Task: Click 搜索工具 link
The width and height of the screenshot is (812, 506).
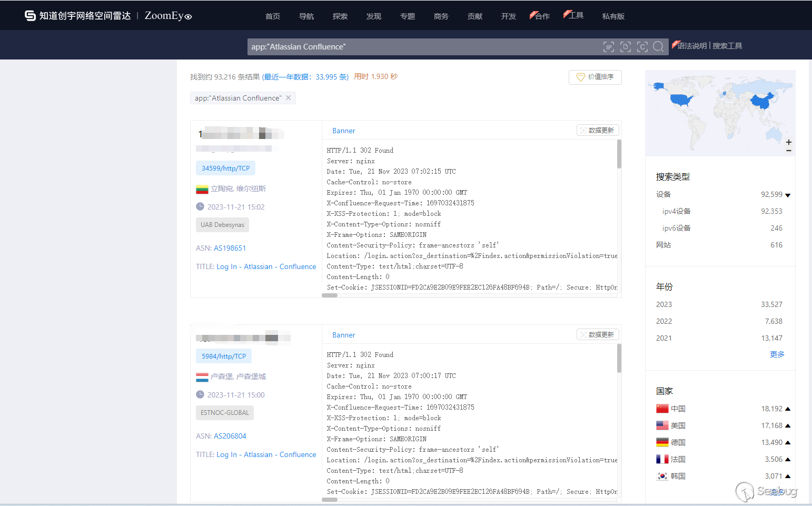Action: pos(727,46)
